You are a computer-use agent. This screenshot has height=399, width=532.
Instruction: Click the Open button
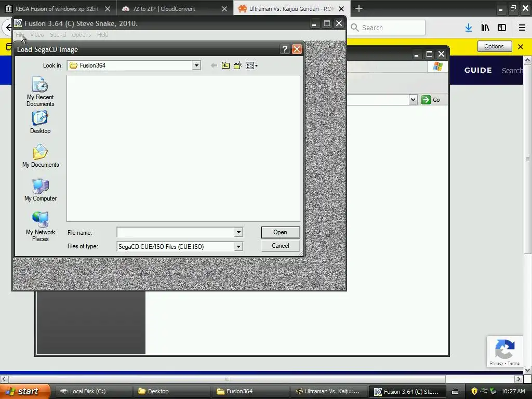pyautogui.click(x=280, y=232)
